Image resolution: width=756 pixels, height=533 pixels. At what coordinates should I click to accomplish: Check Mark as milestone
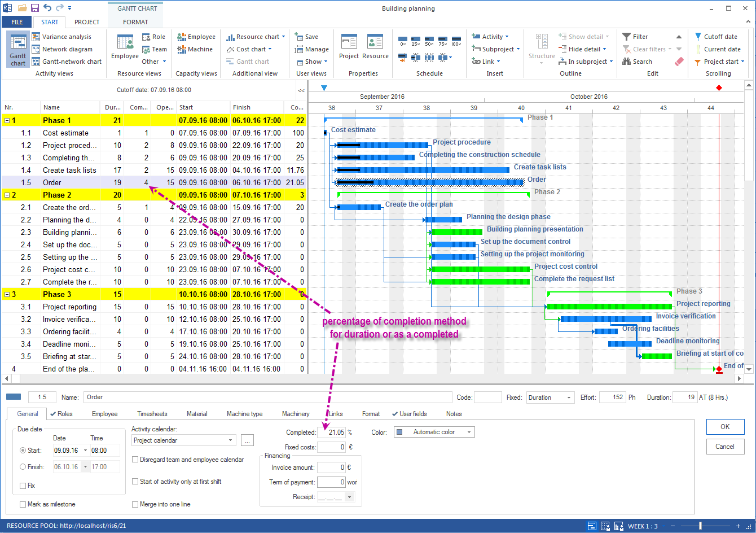pos(23,504)
